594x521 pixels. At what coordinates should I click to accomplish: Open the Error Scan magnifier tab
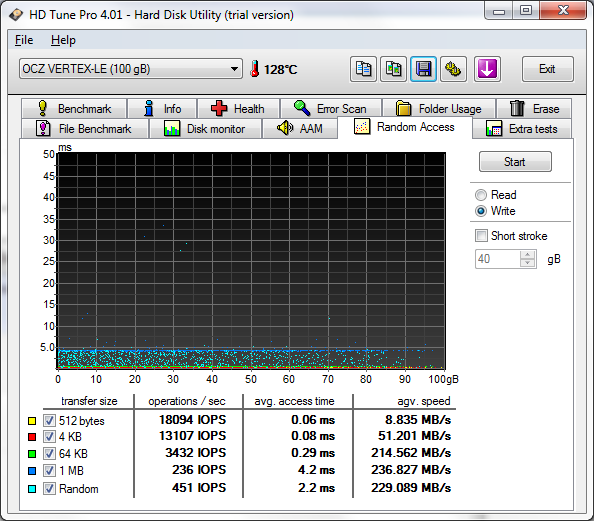331,109
